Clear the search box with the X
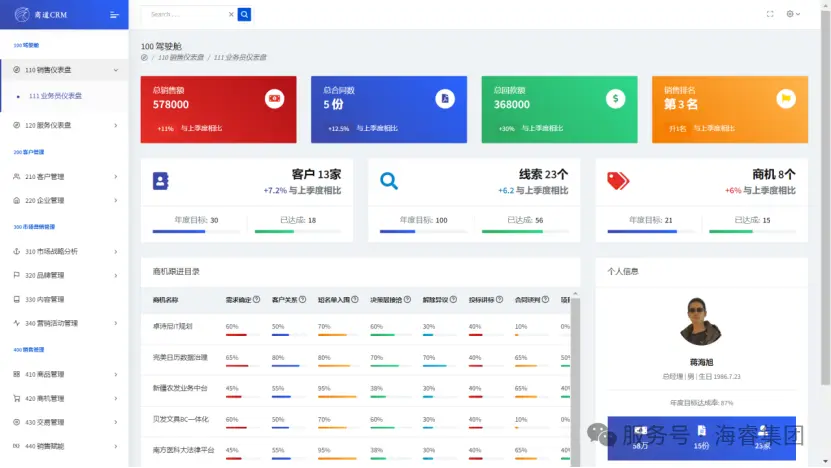The image size is (831, 468). pyautogui.click(x=231, y=14)
